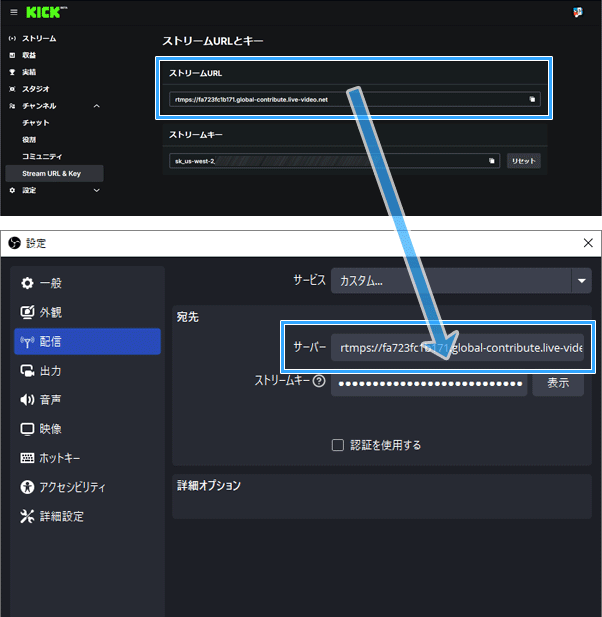Screen dimensions: 602x617
Task: Copy the stream URL with the copy icon
Action: 532,100
